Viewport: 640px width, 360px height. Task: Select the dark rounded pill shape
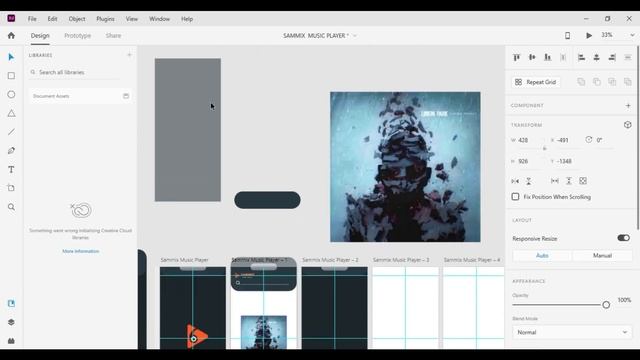[267, 200]
